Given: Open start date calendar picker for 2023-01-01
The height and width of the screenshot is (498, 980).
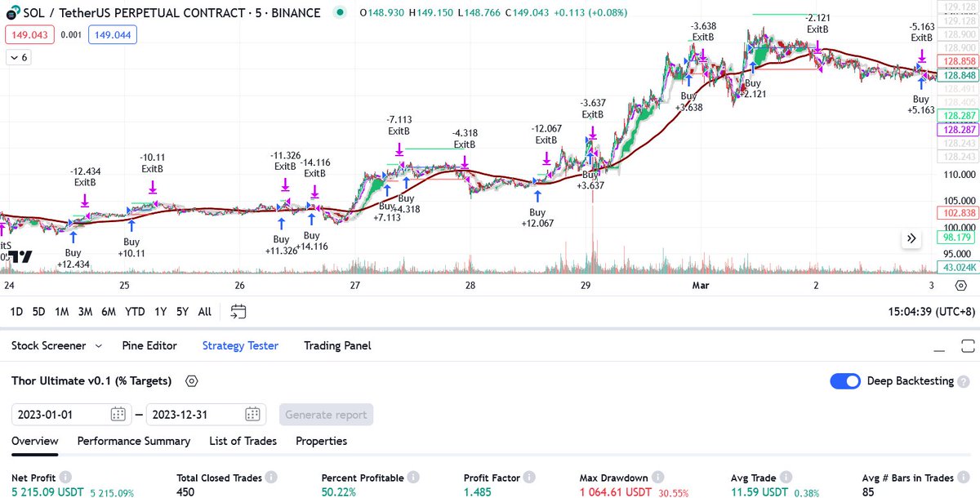Looking at the screenshot, I should pos(118,414).
